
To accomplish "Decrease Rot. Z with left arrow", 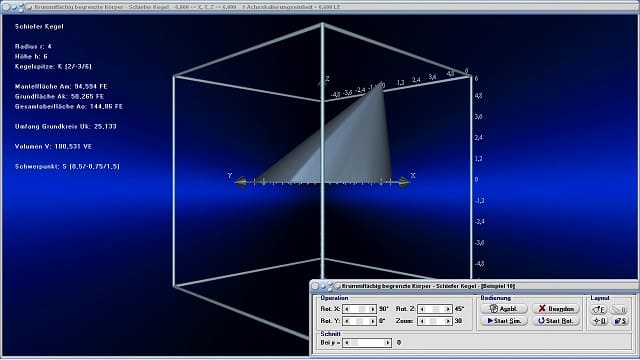I will coord(422,309).
